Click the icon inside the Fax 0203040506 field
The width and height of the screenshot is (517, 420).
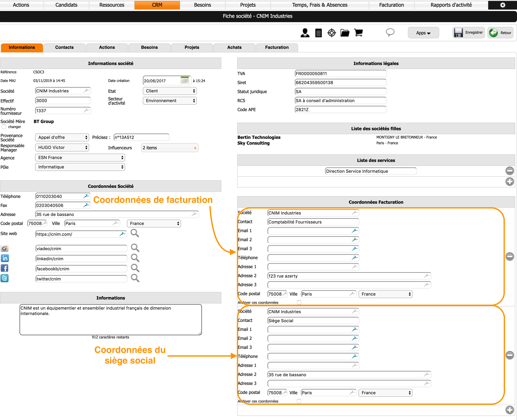[x=86, y=205]
